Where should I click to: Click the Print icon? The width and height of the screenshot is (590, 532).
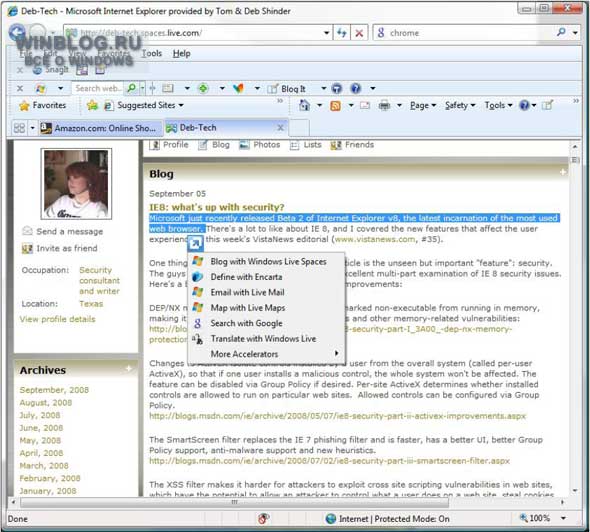pos(384,106)
